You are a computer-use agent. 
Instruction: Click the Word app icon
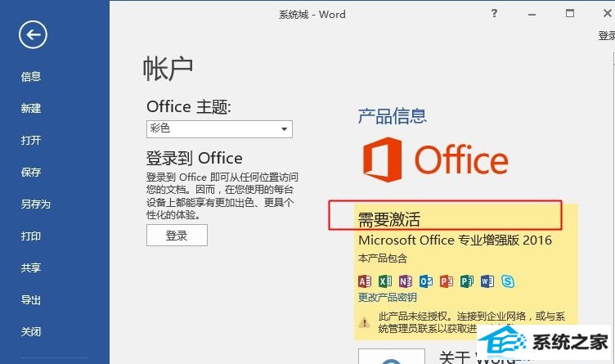tap(487, 281)
